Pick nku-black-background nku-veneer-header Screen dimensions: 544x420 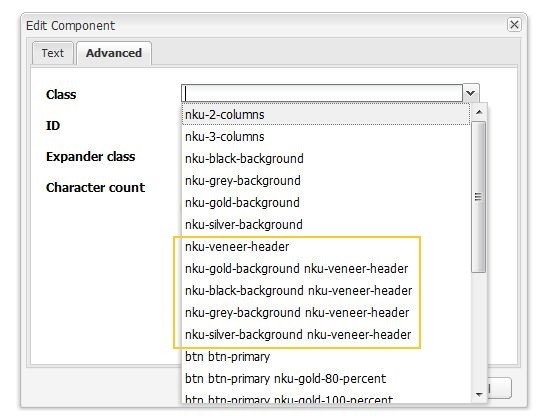coord(325,290)
